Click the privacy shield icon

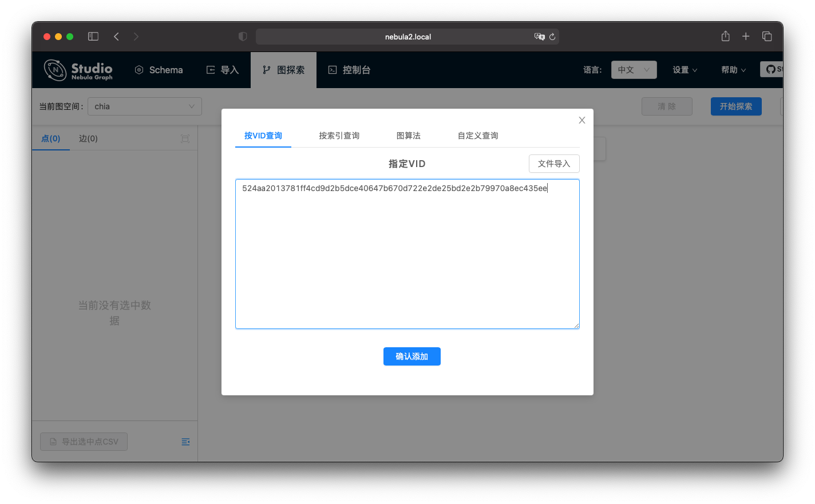pos(243,37)
